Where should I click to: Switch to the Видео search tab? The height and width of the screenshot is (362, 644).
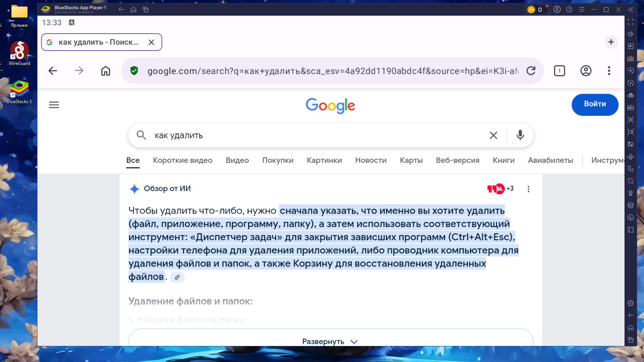coord(237,161)
